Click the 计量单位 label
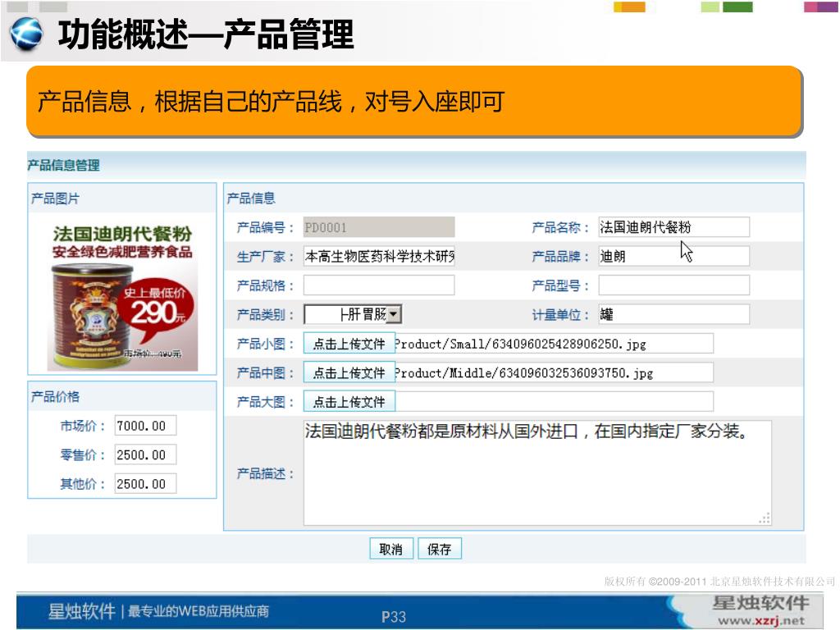The height and width of the screenshot is (630, 840). pos(559,314)
